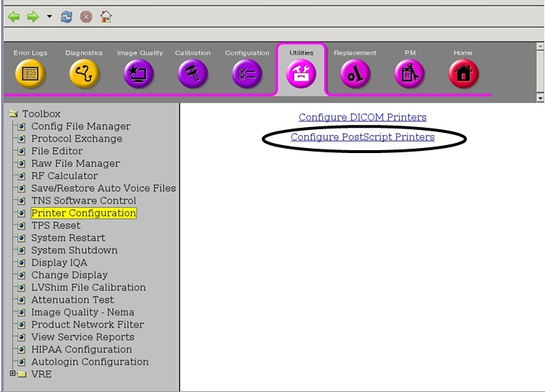Collapse the Toolbox folder
The height and width of the screenshot is (392, 545).
[13, 114]
